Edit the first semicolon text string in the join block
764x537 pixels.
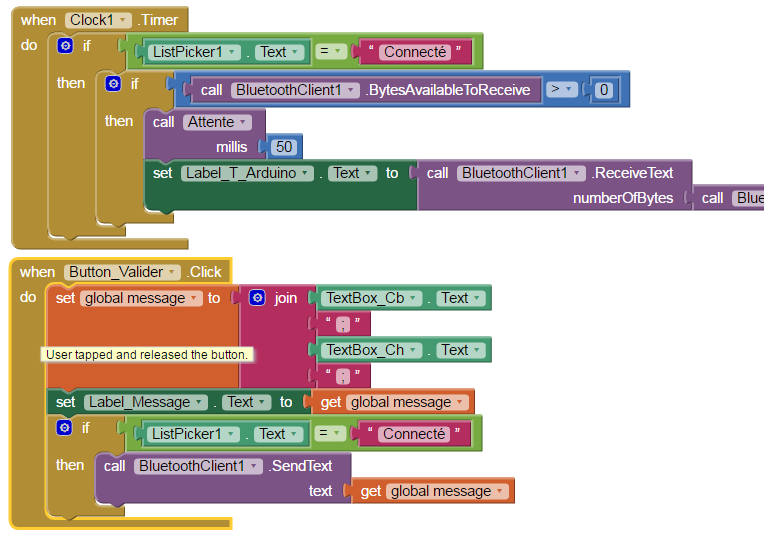pos(344,324)
